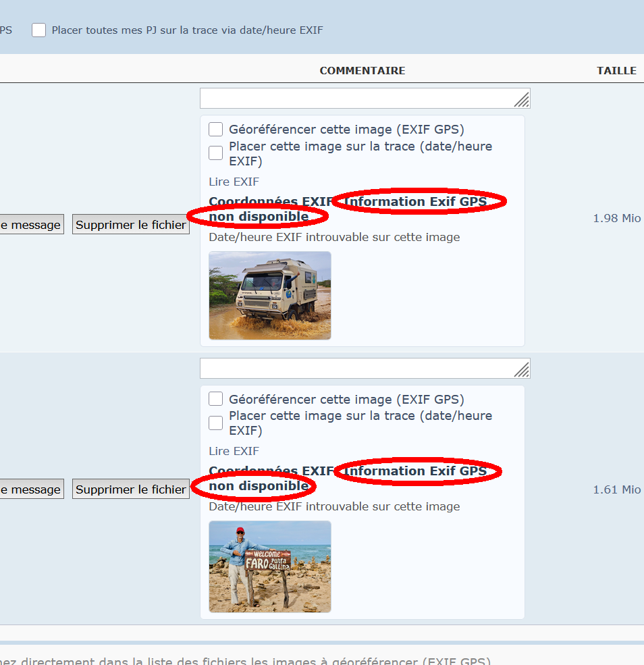The height and width of the screenshot is (665, 644).
Task: Tick Géoréférencer cette image for the truck photo
Action: [216, 130]
